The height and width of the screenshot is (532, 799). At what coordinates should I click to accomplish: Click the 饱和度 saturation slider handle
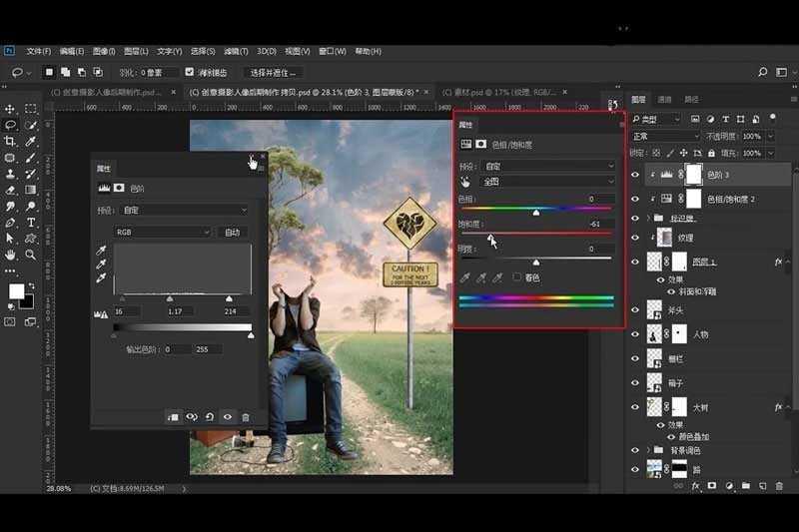[489, 238]
